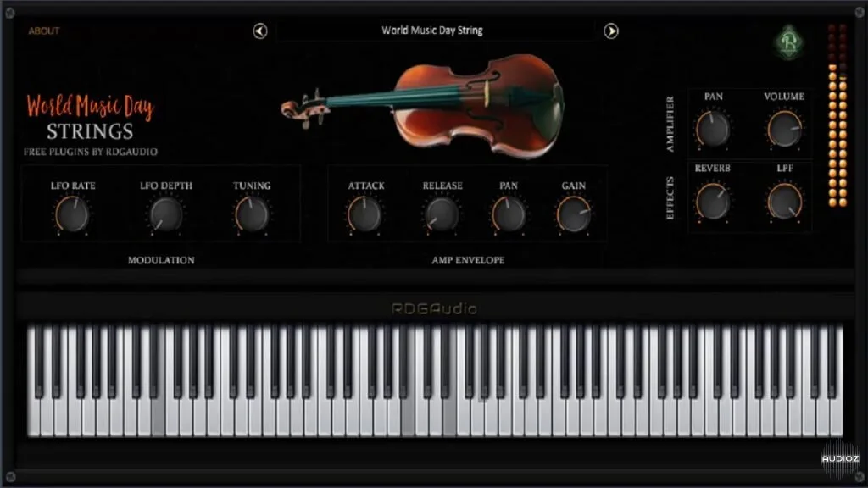The width and height of the screenshot is (868, 488).
Task: Click the GAIN knob
Action: [574, 214]
